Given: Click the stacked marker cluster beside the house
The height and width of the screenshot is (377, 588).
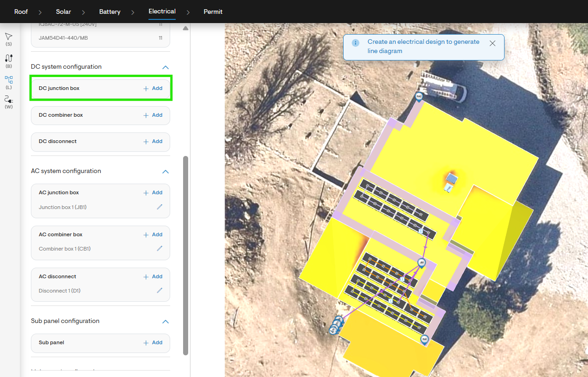Looking at the screenshot, I should (x=336, y=325).
